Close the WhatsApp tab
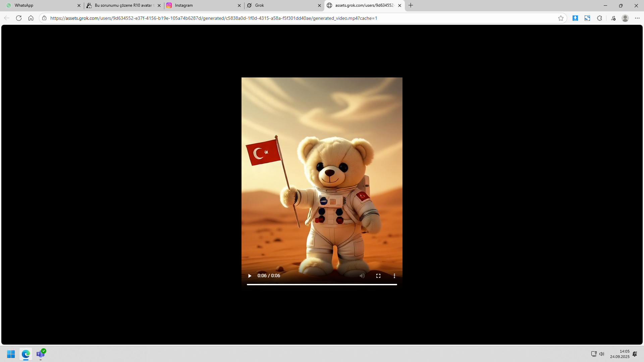This screenshot has height=362, width=644. 79,5
